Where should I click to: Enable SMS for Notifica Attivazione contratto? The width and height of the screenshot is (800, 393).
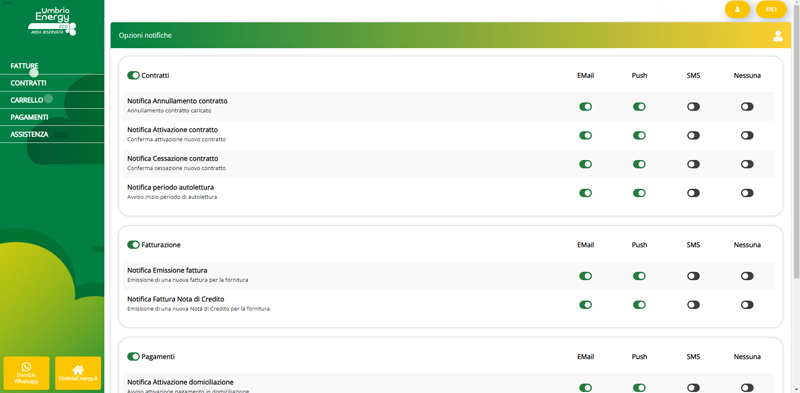click(693, 135)
